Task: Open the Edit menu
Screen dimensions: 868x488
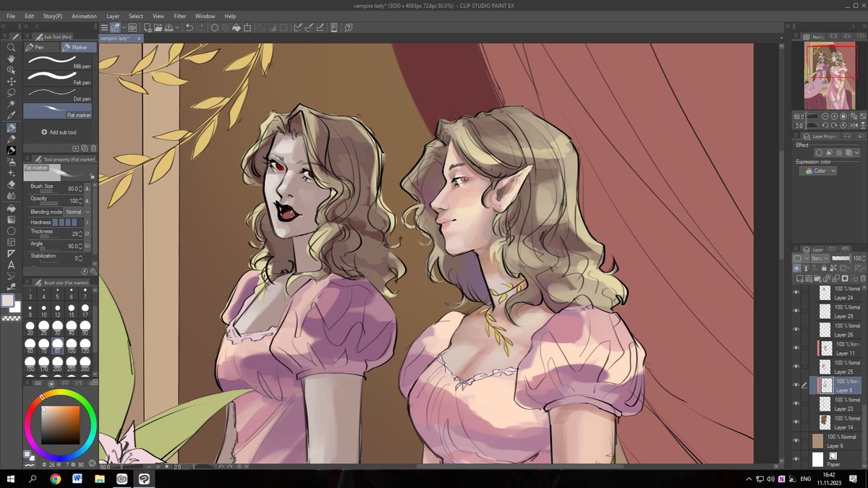Action: tap(29, 16)
